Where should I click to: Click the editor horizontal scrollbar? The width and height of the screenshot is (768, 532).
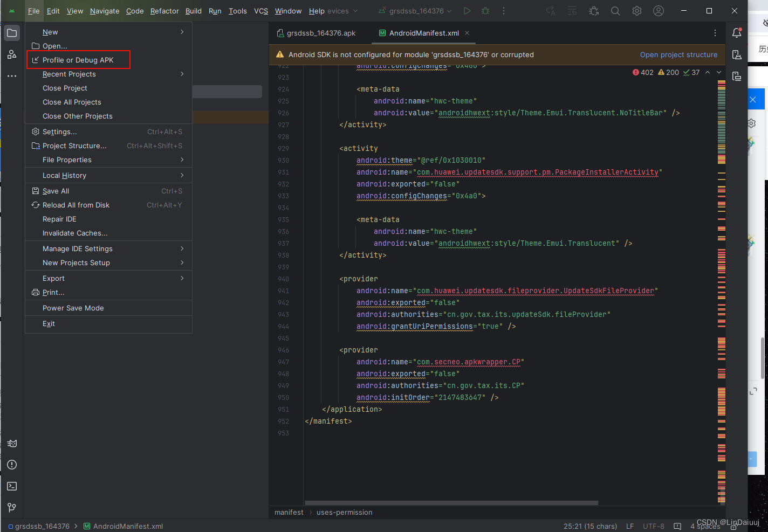451,503
